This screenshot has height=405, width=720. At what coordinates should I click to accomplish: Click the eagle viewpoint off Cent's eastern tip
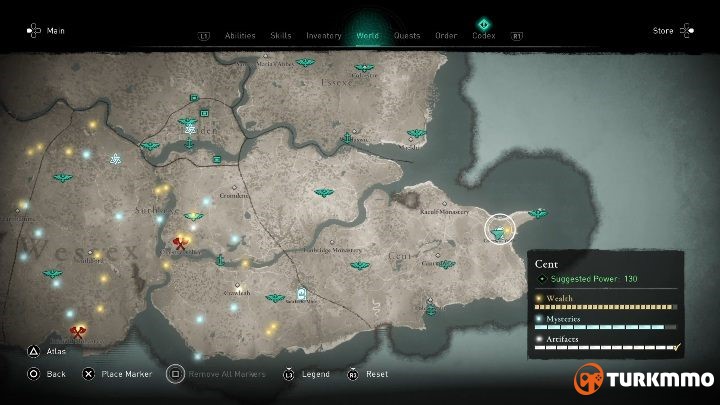point(538,213)
